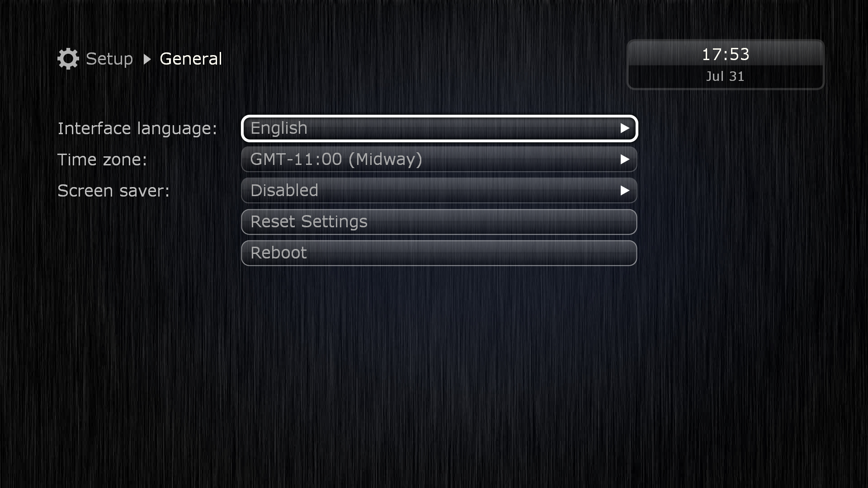Select the GMT-11:00 text in the time zone field

tap(296, 160)
